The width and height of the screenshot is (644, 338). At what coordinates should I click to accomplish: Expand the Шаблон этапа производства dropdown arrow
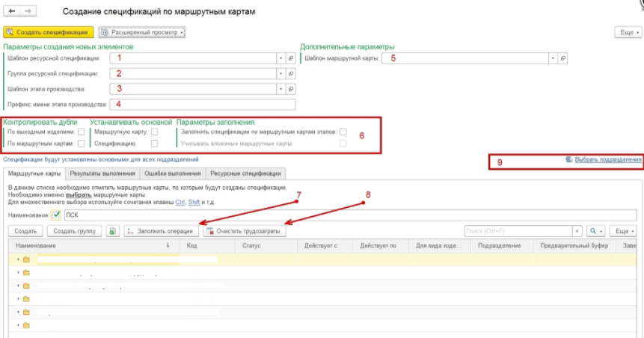pyautogui.click(x=281, y=89)
